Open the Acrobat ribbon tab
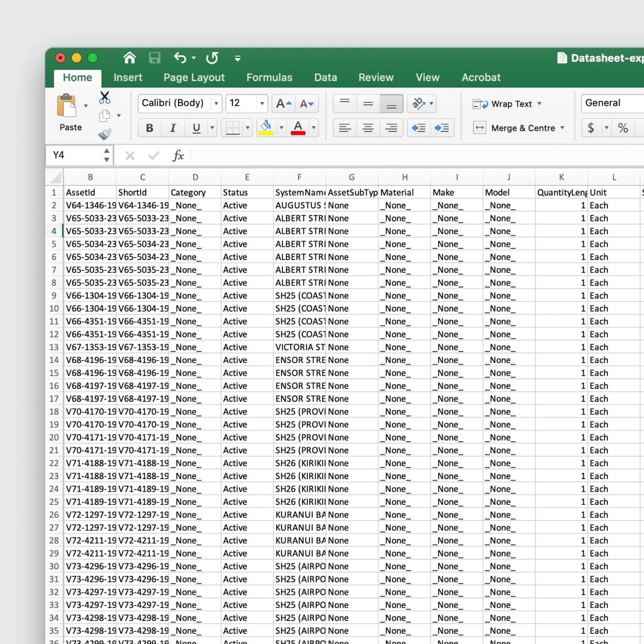 click(x=481, y=78)
